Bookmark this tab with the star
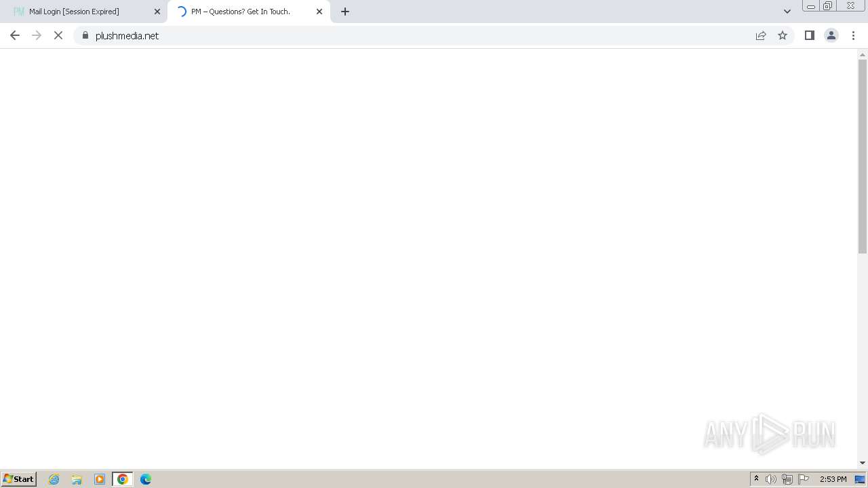Viewport: 868px width, 488px height. click(x=783, y=35)
